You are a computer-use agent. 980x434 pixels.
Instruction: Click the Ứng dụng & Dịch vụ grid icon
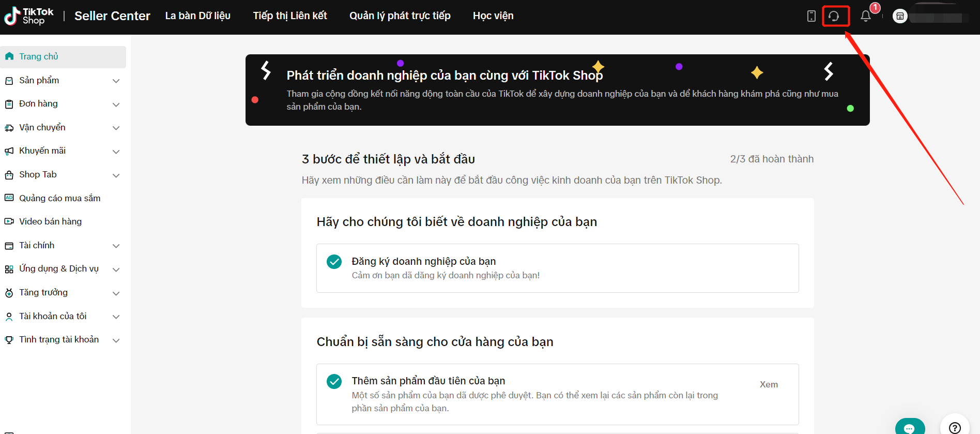pyautogui.click(x=9, y=269)
